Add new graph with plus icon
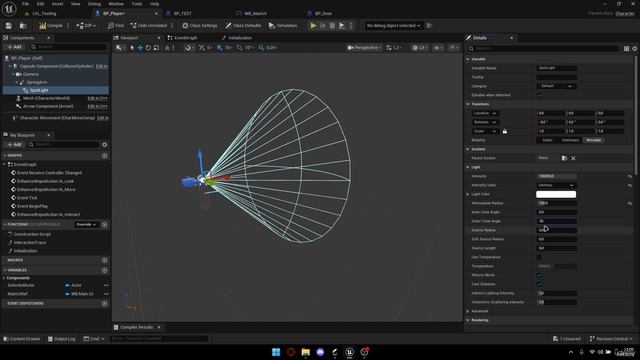640x360 pixels. coord(105,156)
